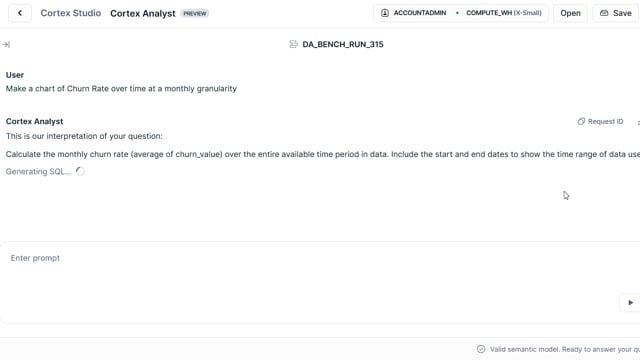This screenshot has width=640, height=360.
Task: Click the account role person icon
Action: click(x=384, y=13)
